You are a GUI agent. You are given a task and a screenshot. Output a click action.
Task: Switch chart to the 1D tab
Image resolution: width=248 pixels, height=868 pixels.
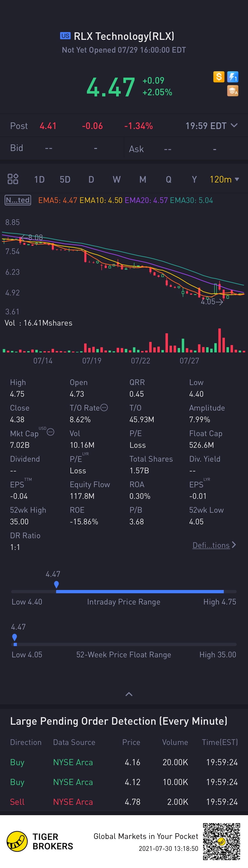point(39,179)
